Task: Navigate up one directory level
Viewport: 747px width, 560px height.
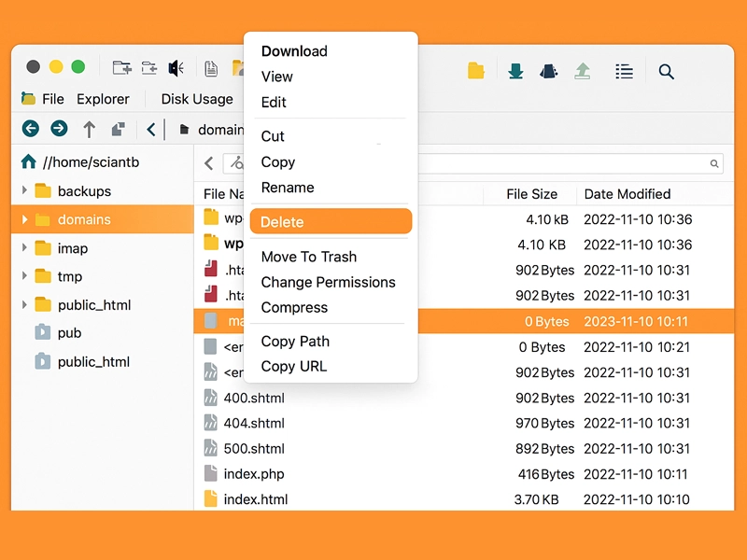Action: 89,130
